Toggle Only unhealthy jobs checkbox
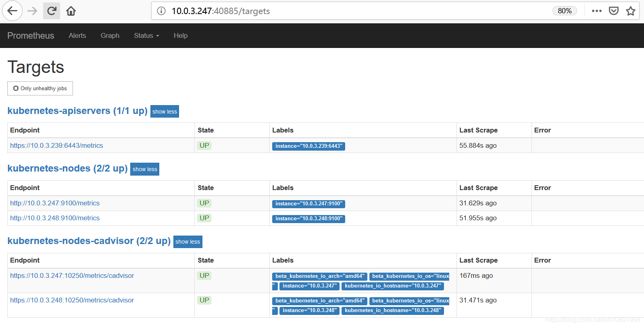 click(x=40, y=89)
